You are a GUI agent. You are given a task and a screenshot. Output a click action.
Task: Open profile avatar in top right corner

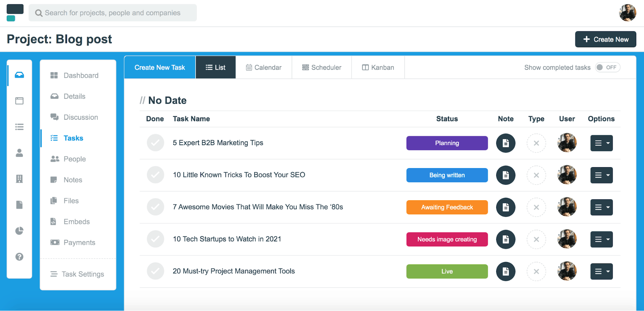pos(627,13)
